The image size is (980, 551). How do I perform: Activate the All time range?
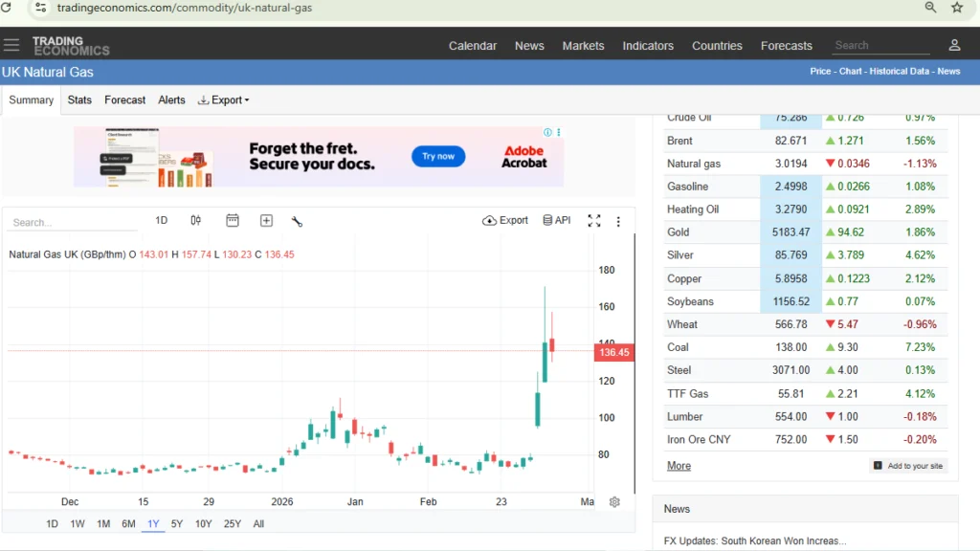[x=256, y=523]
